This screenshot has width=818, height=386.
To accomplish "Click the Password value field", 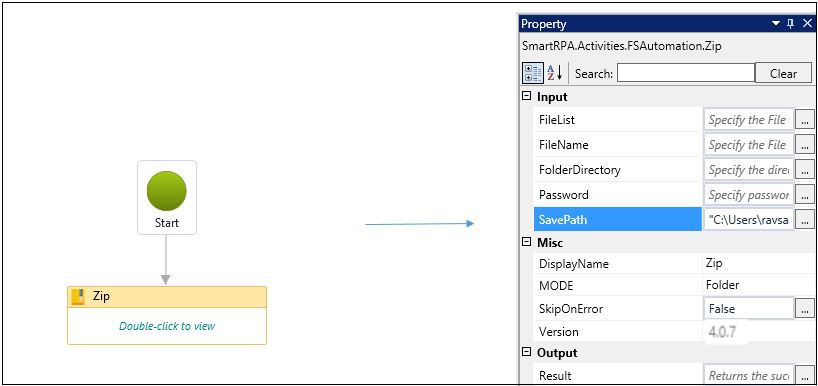I will [x=749, y=195].
